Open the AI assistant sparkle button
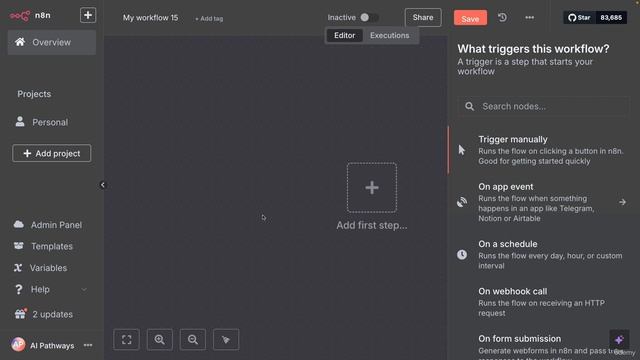 click(x=619, y=340)
